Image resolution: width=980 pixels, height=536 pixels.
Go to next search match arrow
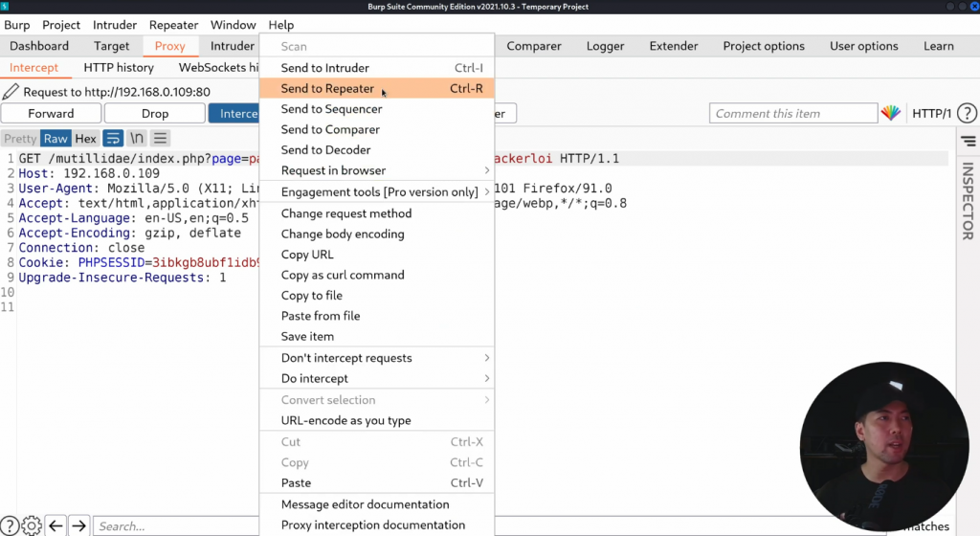coord(79,525)
